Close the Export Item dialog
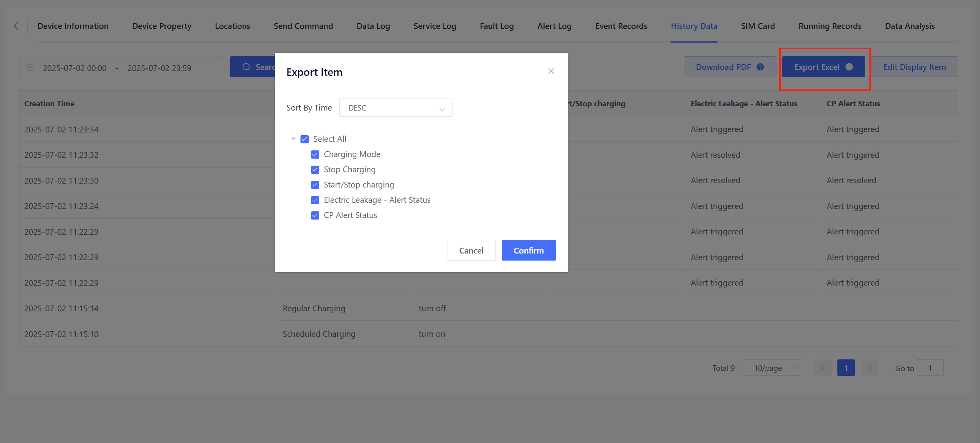Image resolution: width=980 pixels, height=443 pixels. pos(551,71)
